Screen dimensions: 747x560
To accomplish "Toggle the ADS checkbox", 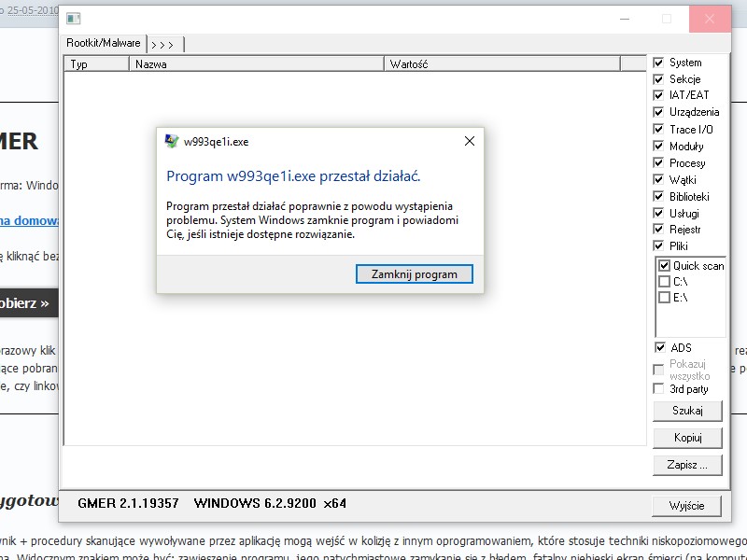I will (660, 347).
